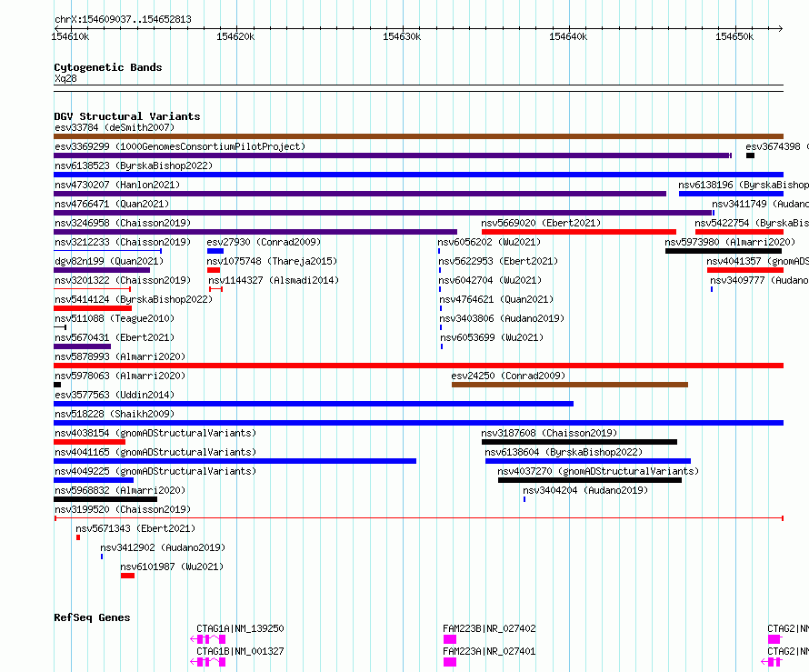Open esv3577563 (Uddin2014) variant

click(x=115, y=395)
